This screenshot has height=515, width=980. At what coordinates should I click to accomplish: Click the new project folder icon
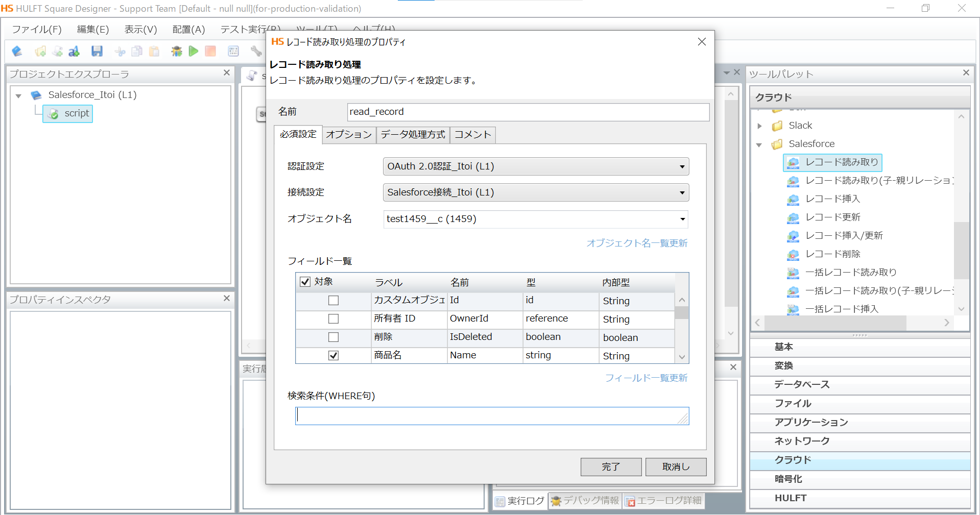click(40, 51)
